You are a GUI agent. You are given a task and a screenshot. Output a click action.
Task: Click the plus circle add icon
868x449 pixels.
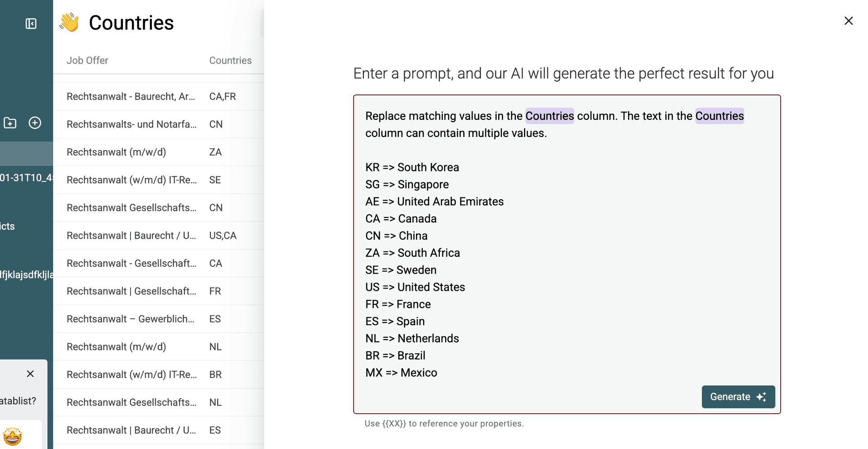(35, 123)
